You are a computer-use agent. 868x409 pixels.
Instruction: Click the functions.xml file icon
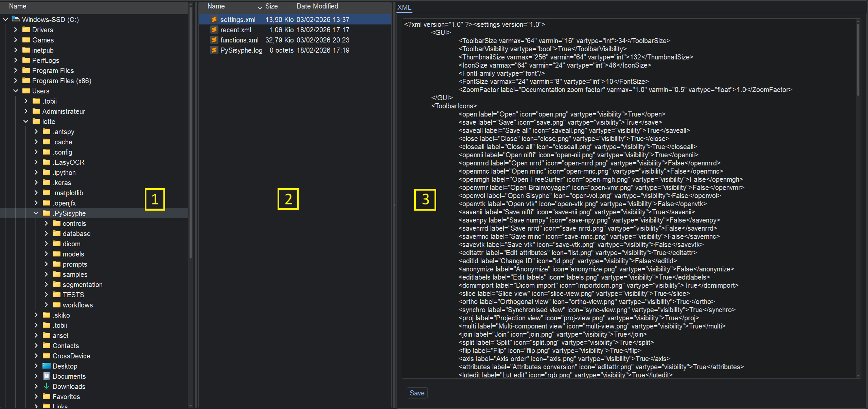pos(214,40)
